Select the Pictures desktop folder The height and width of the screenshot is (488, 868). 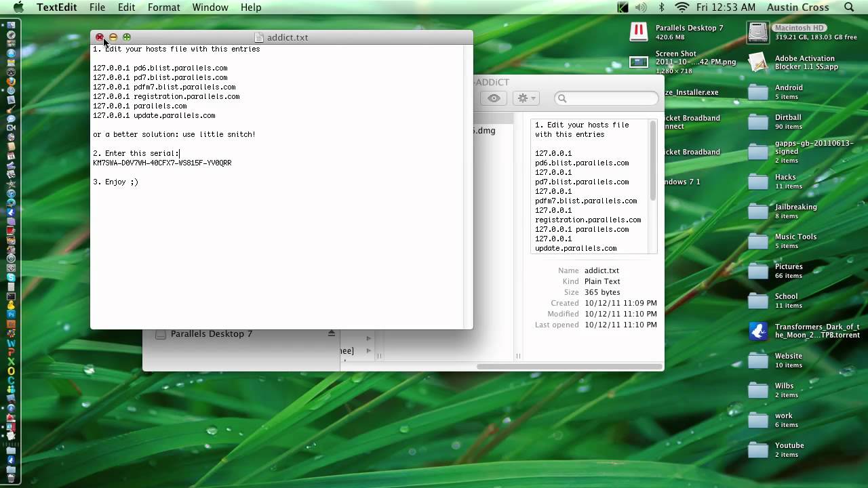(758, 271)
